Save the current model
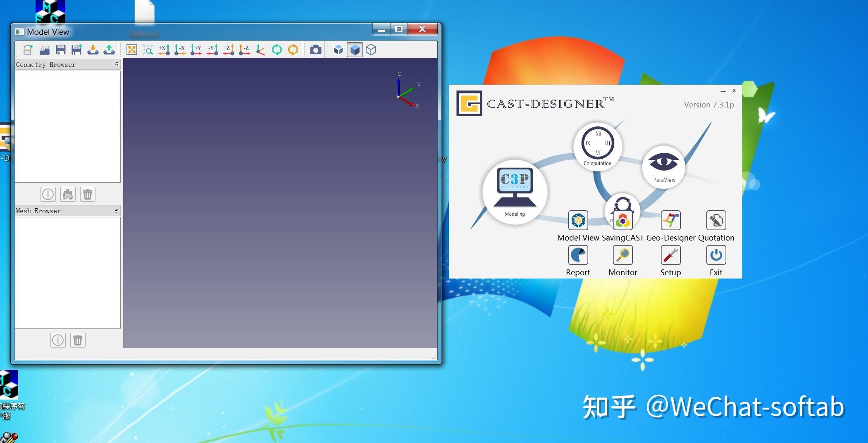The height and width of the screenshot is (443, 868). tap(60, 49)
